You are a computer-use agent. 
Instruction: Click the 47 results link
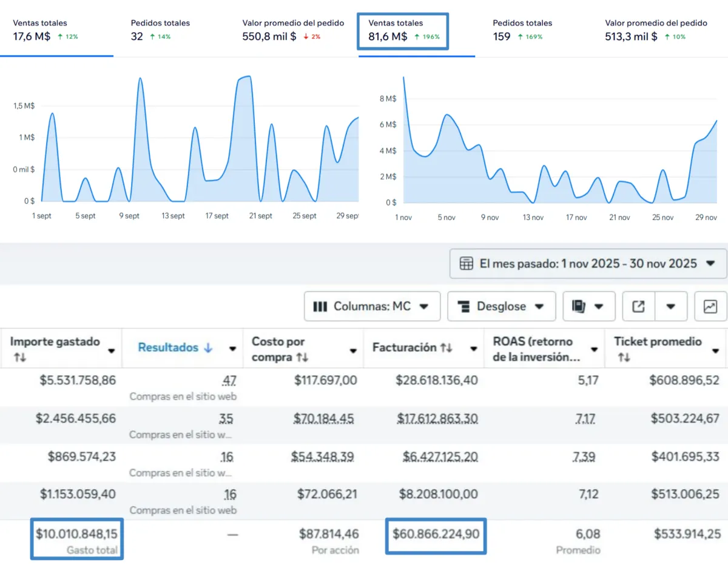click(229, 381)
